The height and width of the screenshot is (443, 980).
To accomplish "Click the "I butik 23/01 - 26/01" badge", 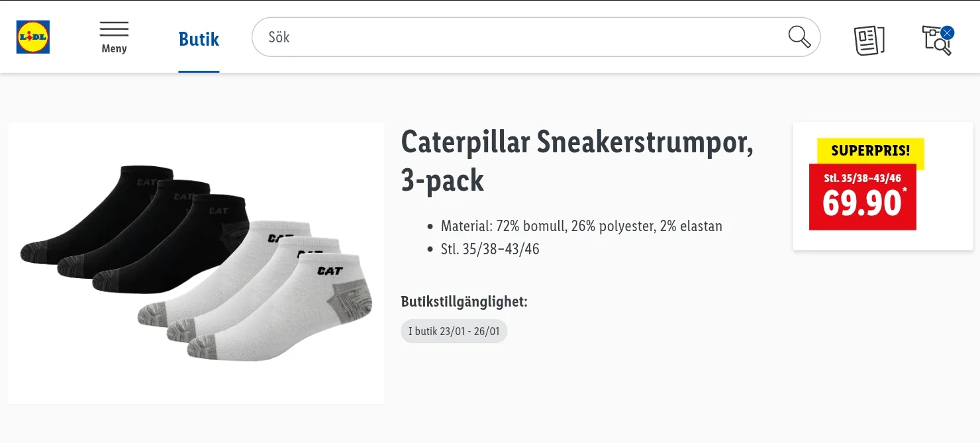I will click(454, 331).
